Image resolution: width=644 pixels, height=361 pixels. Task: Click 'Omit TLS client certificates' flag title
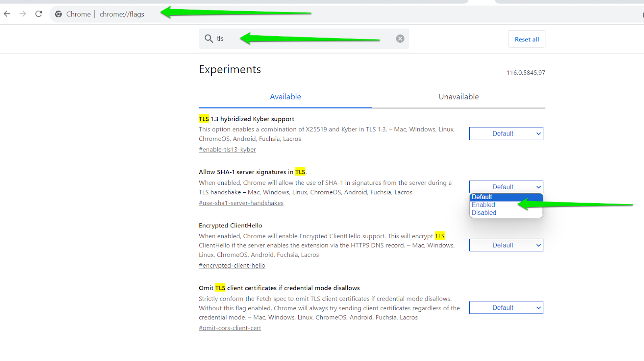[x=279, y=288]
